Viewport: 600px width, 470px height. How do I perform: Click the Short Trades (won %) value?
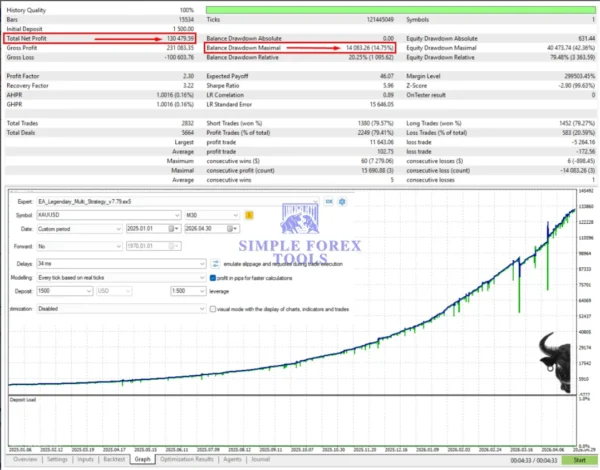tap(375, 123)
